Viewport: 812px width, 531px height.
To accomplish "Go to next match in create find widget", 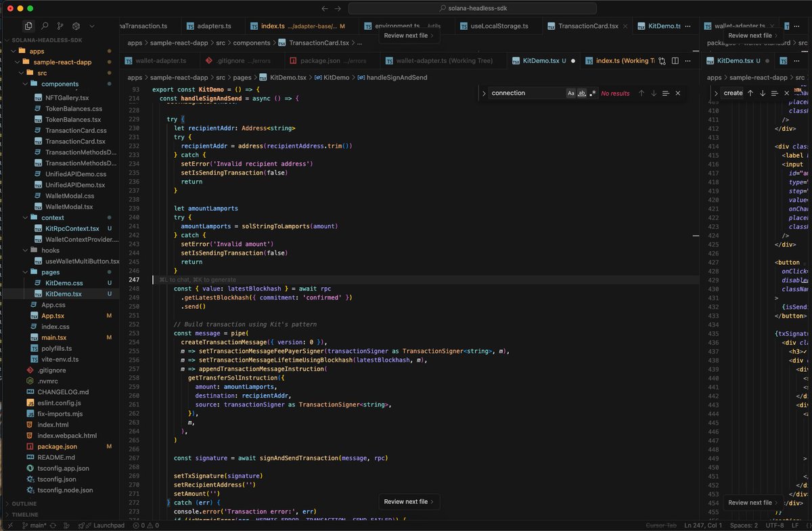I will [x=763, y=93].
